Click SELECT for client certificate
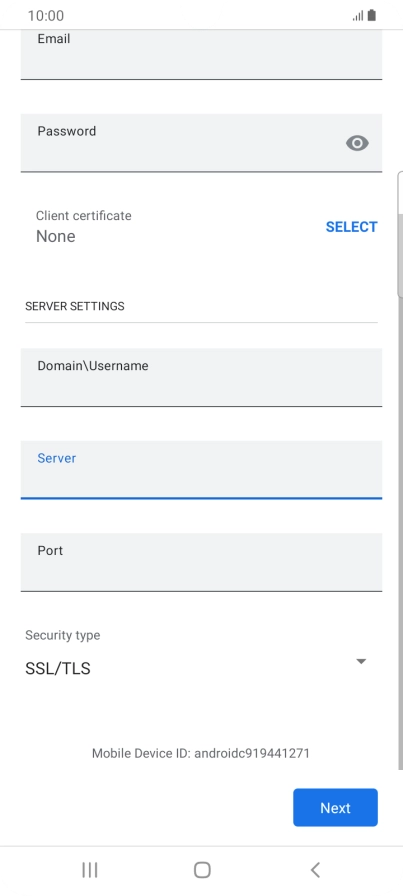Image resolution: width=403 pixels, height=896 pixels. 351,227
